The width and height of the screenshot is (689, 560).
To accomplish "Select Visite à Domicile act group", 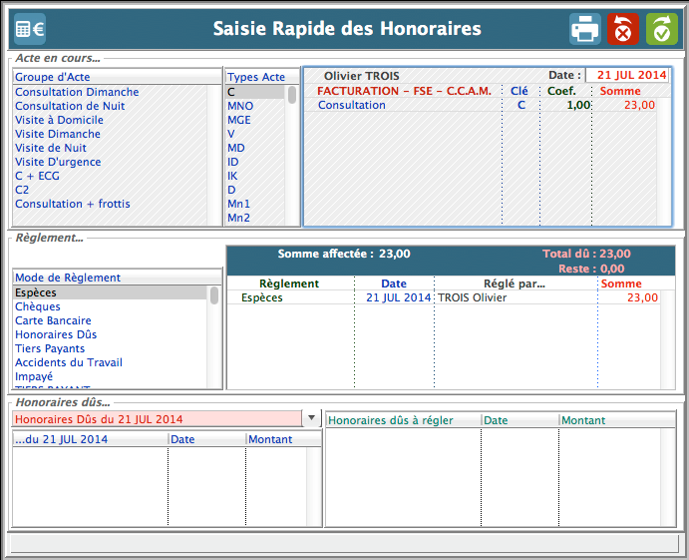I will [59, 120].
